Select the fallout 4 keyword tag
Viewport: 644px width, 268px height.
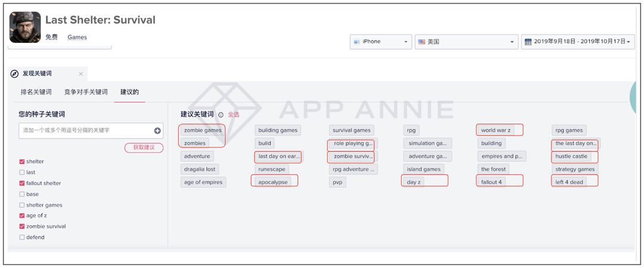491,183
